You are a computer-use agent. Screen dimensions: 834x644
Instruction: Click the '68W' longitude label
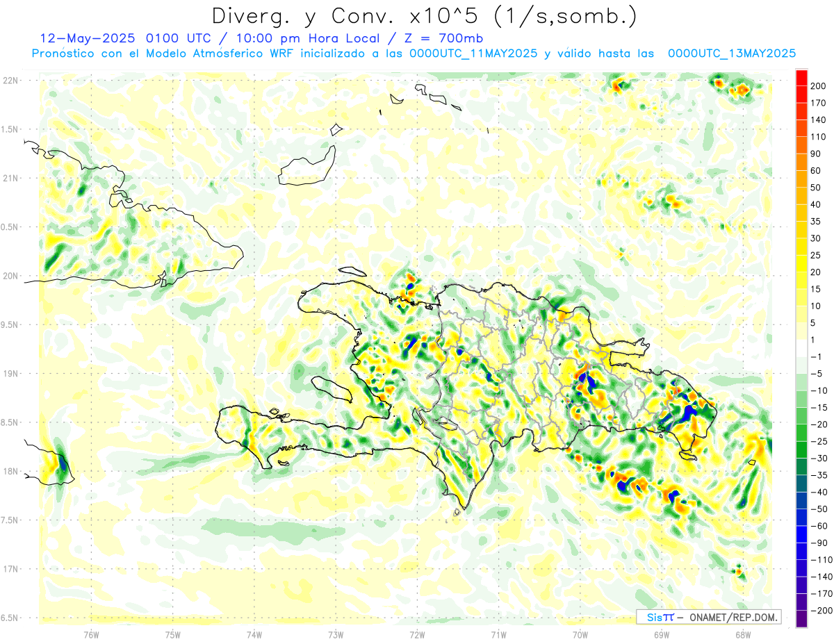[x=742, y=634]
